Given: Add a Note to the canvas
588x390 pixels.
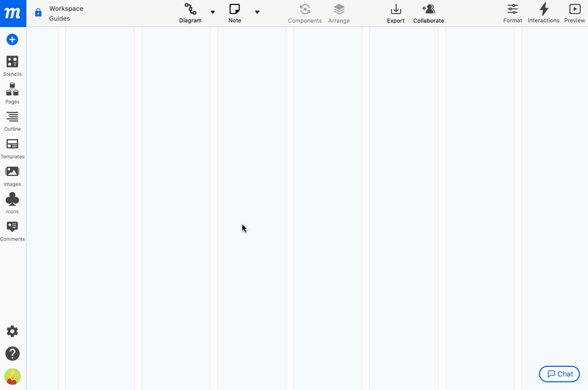Looking at the screenshot, I should [x=234, y=13].
